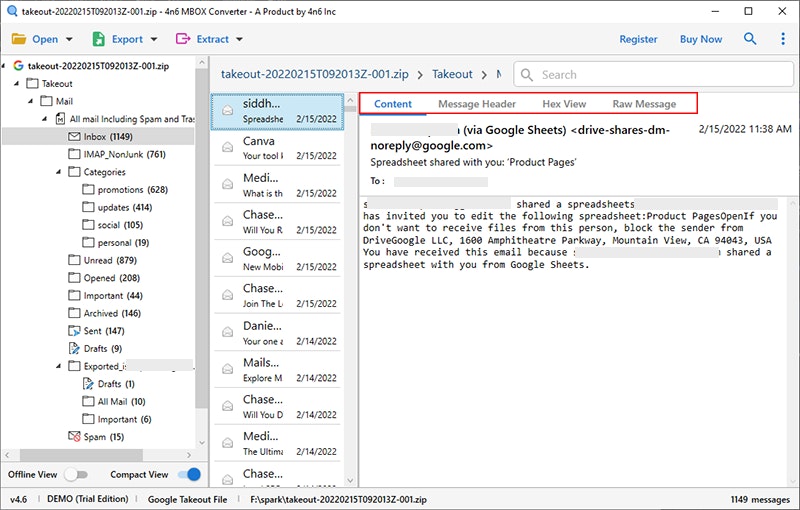Click the 'DEMO (Trial Edition)' status text
This screenshot has height=510, width=800.
(x=87, y=499)
